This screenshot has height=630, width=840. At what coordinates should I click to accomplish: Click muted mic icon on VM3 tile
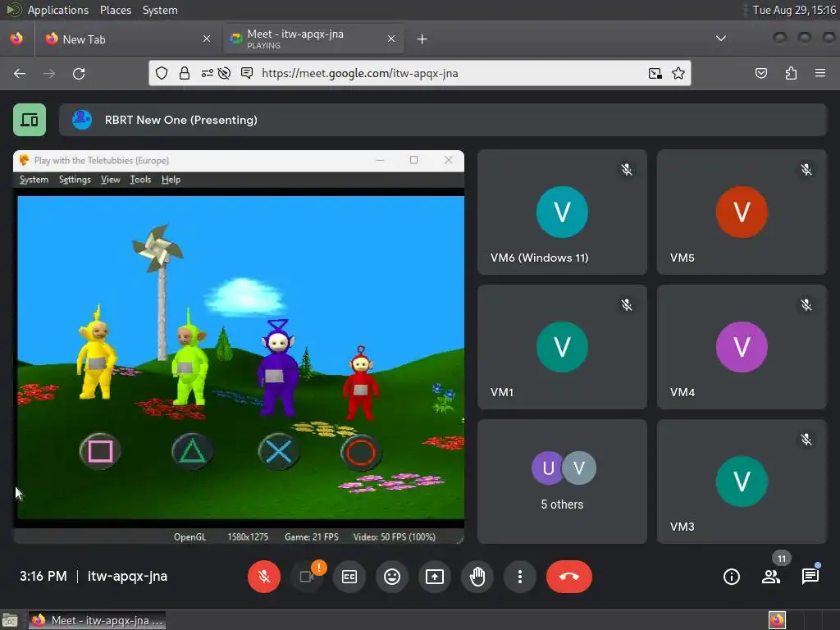tap(806, 440)
